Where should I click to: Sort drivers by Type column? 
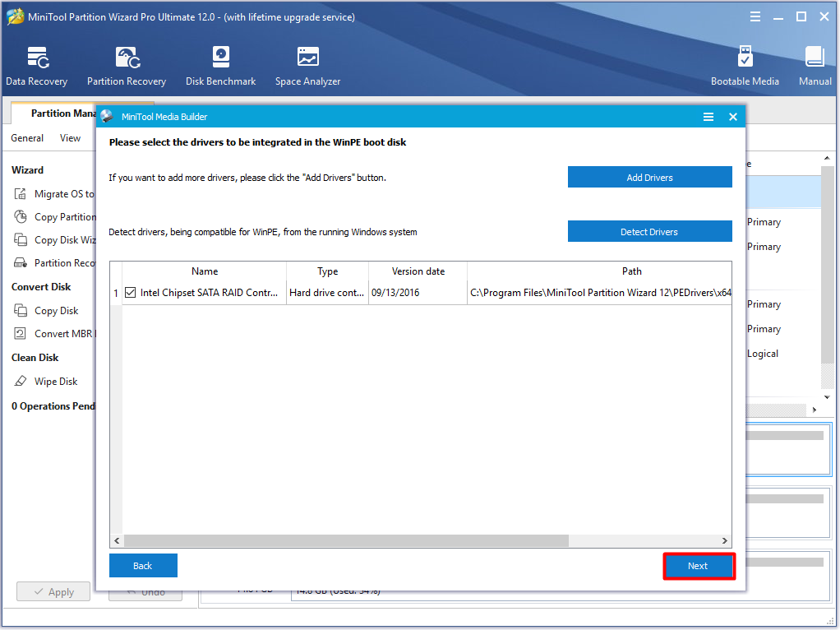click(x=327, y=271)
